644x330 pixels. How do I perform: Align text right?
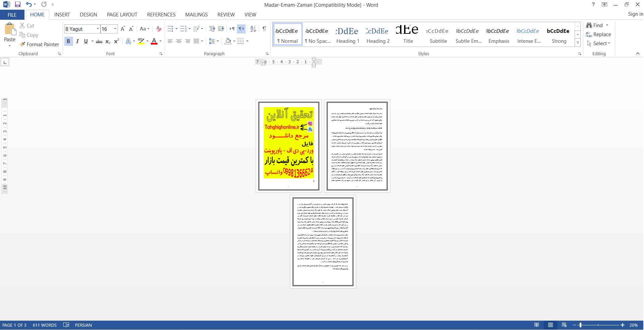point(188,42)
